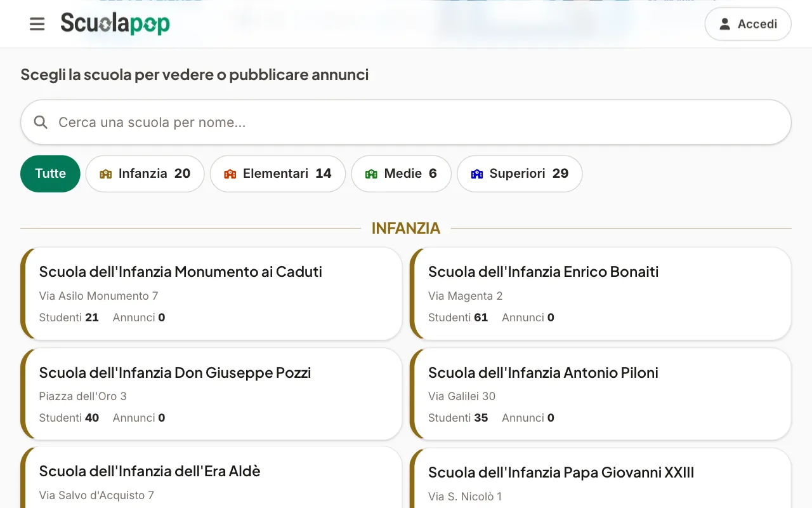Image resolution: width=812 pixels, height=508 pixels.
Task: Filter schools by Elementari
Action: pos(278,173)
